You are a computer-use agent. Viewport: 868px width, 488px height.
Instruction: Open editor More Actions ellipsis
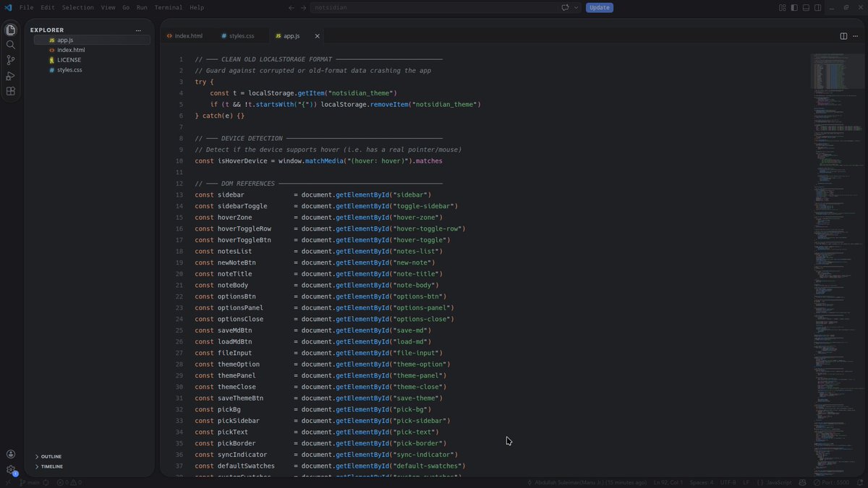point(855,35)
